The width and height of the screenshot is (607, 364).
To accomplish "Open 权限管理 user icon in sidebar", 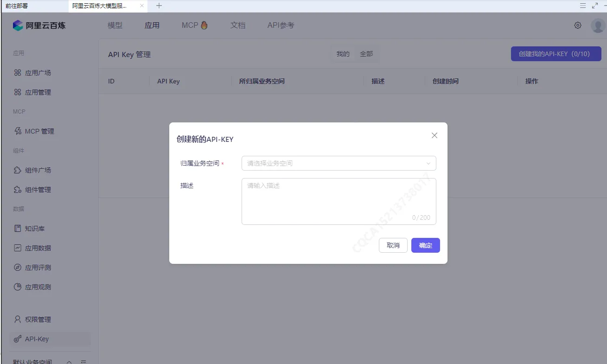I will pos(18,319).
